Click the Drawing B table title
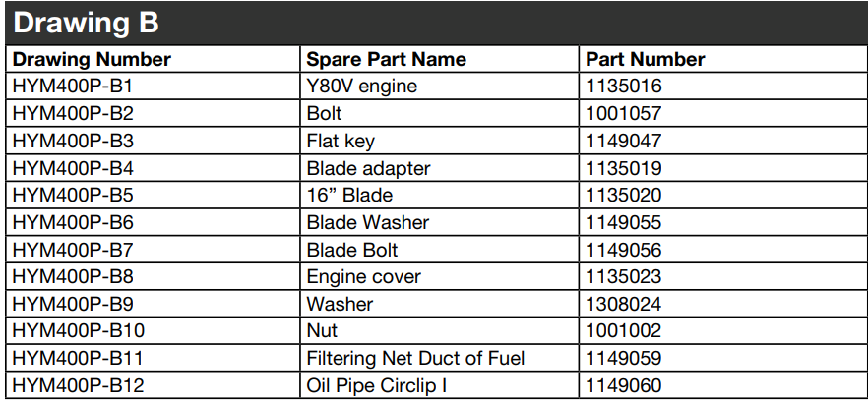The width and height of the screenshot is (868, 405). [87, 23]
